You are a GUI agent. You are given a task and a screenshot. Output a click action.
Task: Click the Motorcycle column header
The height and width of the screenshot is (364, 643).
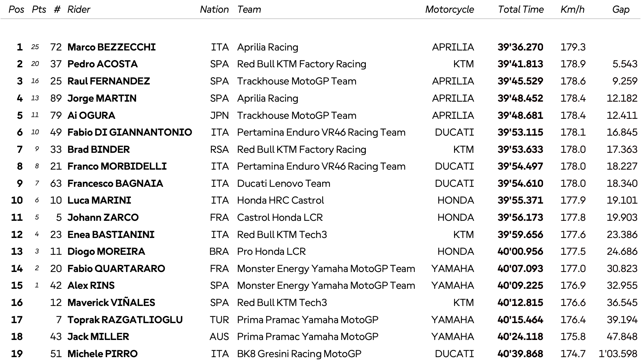click(x=449, y=9)
